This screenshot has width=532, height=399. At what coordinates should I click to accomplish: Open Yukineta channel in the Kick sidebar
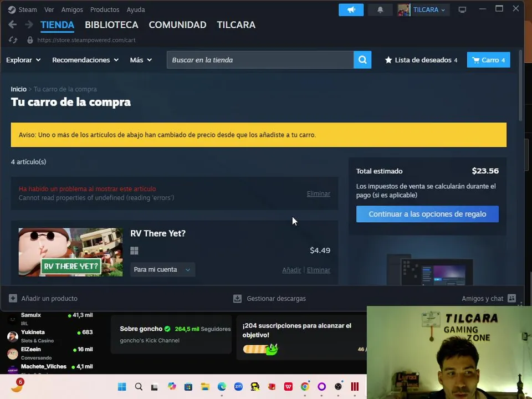(50, 336)
